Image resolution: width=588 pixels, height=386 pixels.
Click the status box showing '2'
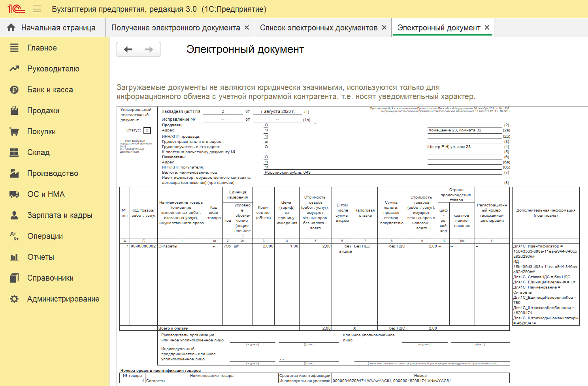tap(147, 130)
